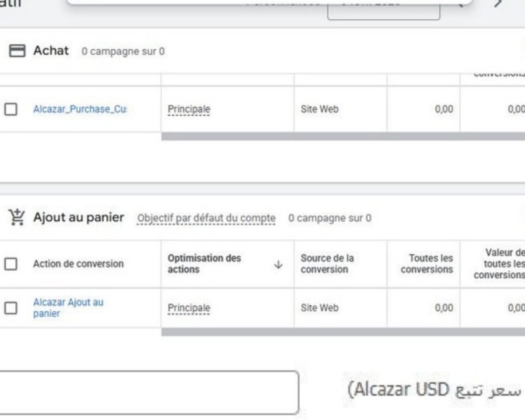525x420 pixels.
Task: Click Principale in the Alcazar Ajout au panier row
Action: (189, 308)
